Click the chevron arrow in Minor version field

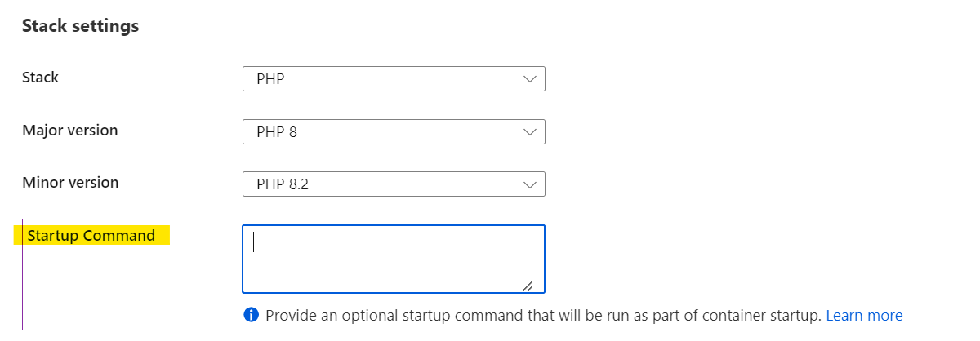[x=529, y=184]
